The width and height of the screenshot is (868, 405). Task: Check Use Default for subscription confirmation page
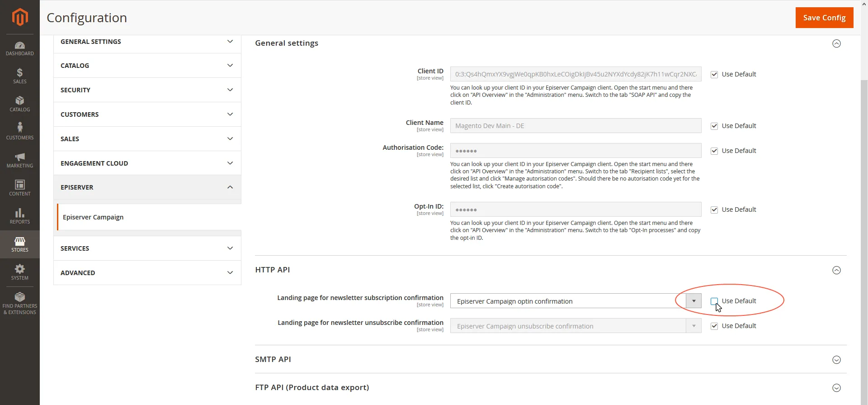714,301
